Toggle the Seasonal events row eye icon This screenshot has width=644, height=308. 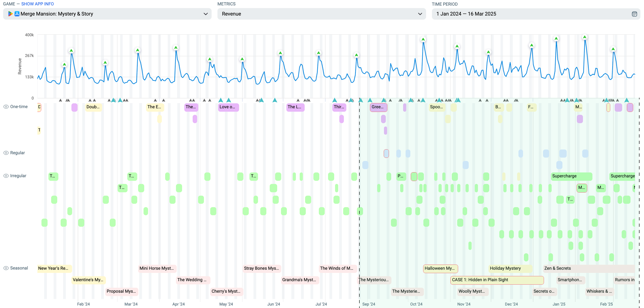(x=6, y=268)
